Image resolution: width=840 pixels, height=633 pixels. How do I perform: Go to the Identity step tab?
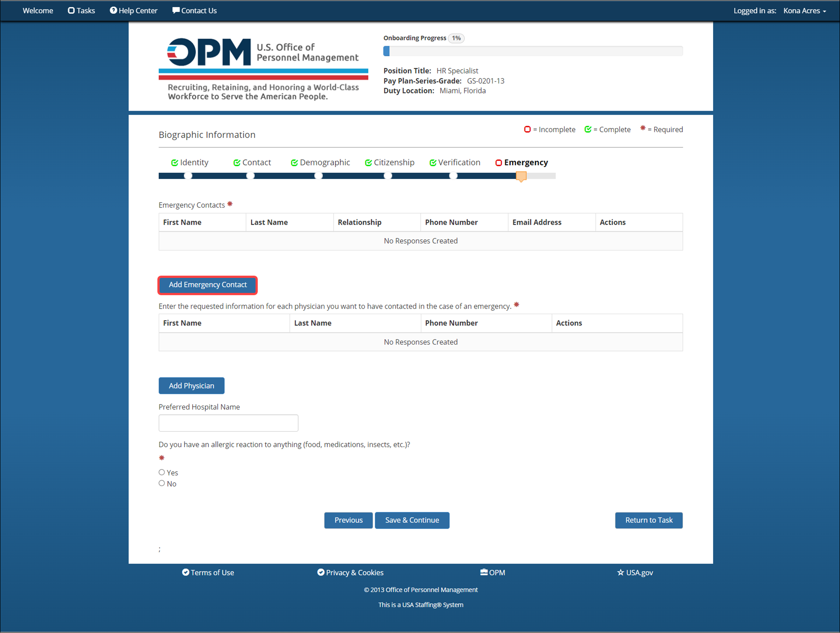click(190, 163)
